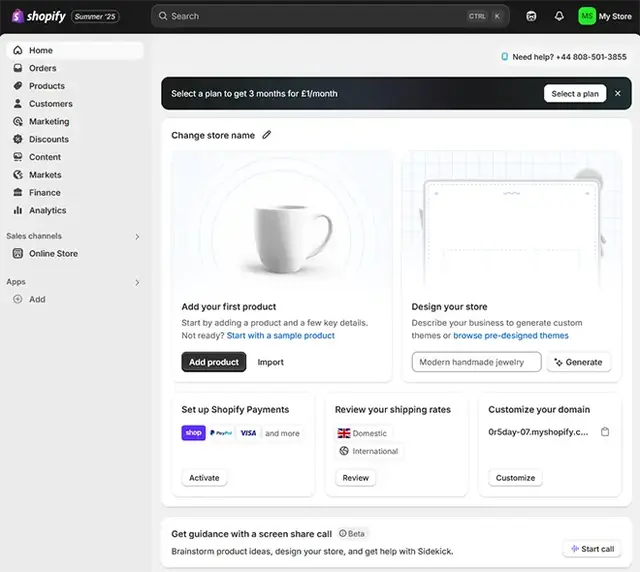Image resolution: width=640 pixels, height=572 pixels.
Task: Navigate to Customers label in sidebar
Action: pos(51,104)
